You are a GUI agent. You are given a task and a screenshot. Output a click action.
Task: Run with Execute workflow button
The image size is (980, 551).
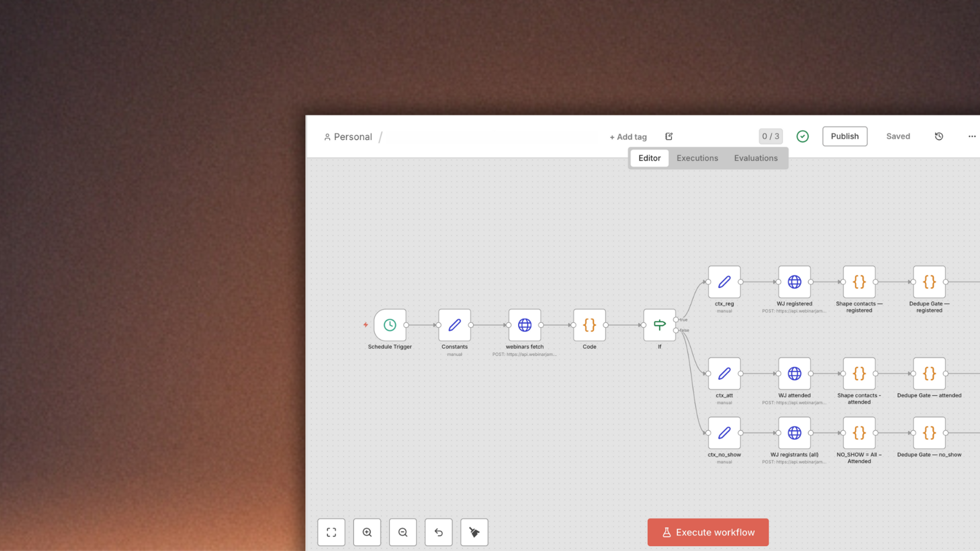click(708, 532)
